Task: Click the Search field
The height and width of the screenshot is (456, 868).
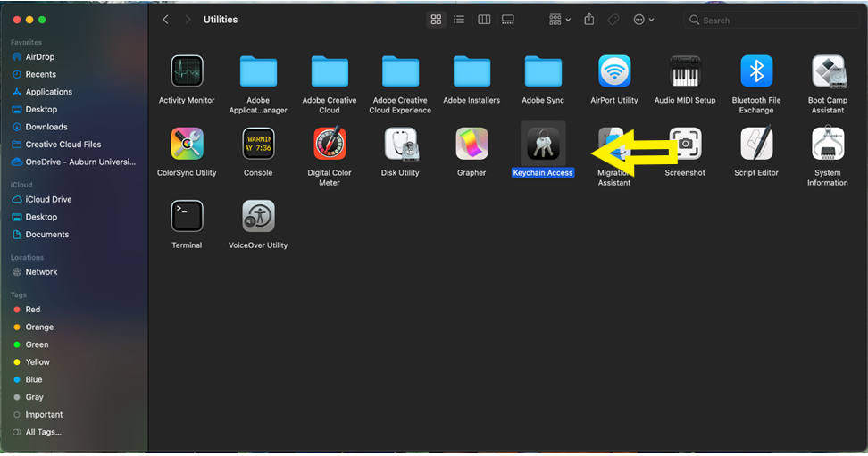Action: 772,20
